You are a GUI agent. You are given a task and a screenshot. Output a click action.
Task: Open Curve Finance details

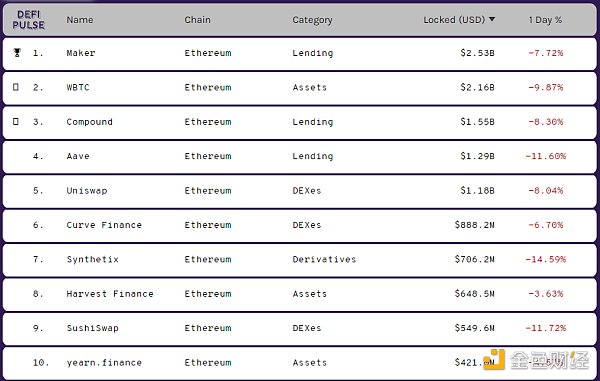(104, 225)
